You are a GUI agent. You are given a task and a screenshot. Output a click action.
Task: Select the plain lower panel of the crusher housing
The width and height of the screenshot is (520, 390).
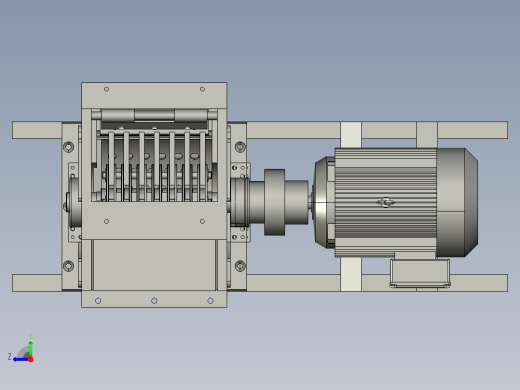(x=154, y=265)
